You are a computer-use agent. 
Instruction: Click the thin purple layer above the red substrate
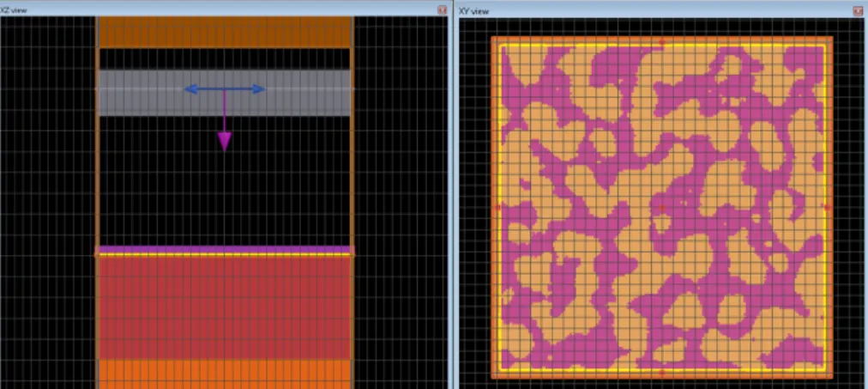(x=224, y=250)
